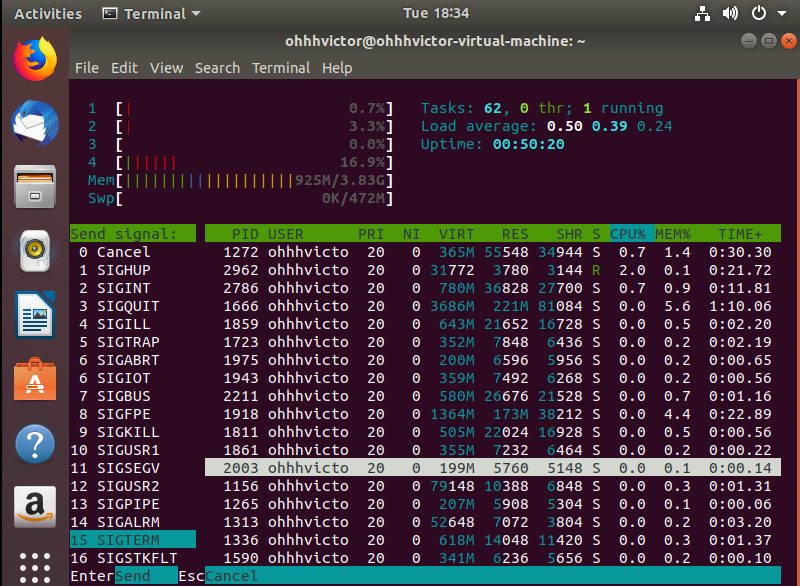800x586 pixels.
Task: Click the Mem usage bar meter
Action: 240,180
